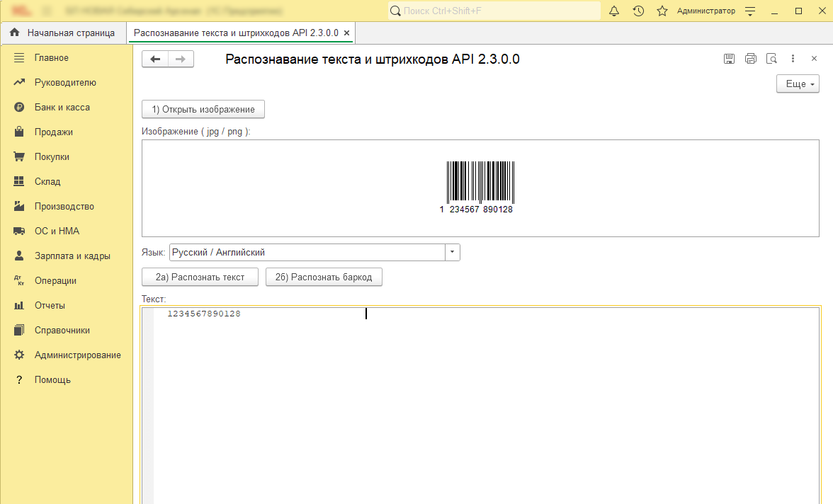
Task: Open the Еще dropdown menu
Action: click(798, 84)
